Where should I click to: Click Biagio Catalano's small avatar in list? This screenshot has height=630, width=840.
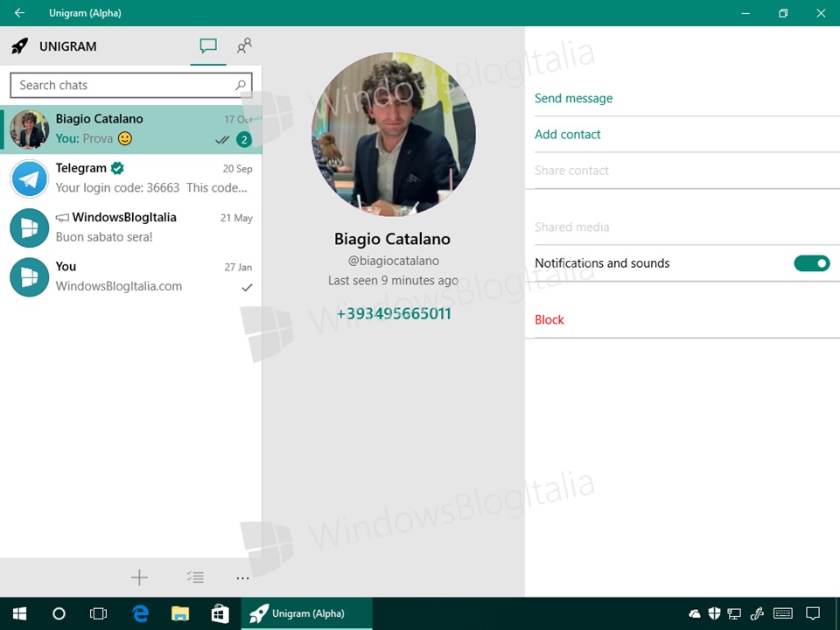click(30, 129)
